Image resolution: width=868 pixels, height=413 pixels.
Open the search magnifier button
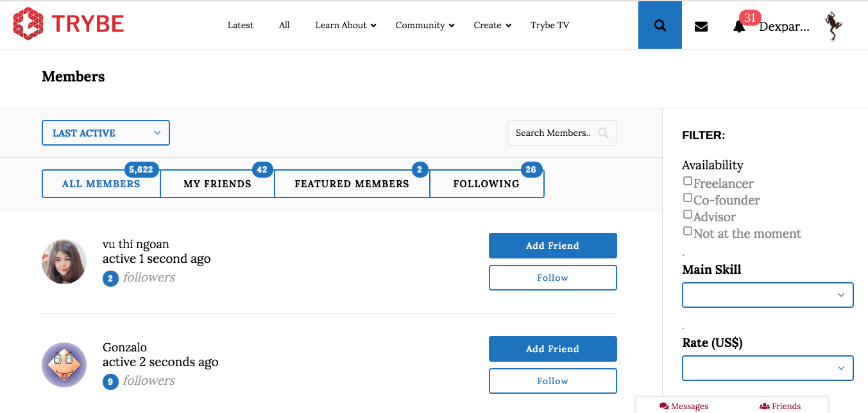tap(660, 26)
